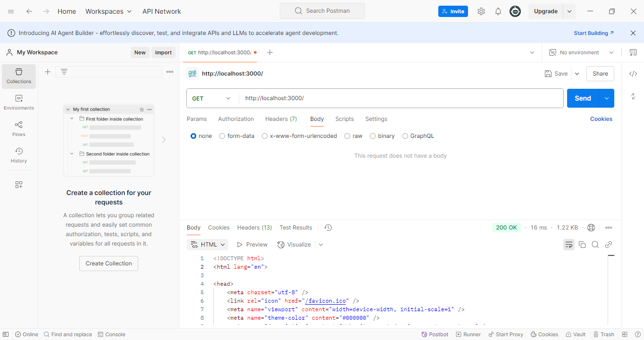Open collection view more options ellipsis

coord(170,72)
